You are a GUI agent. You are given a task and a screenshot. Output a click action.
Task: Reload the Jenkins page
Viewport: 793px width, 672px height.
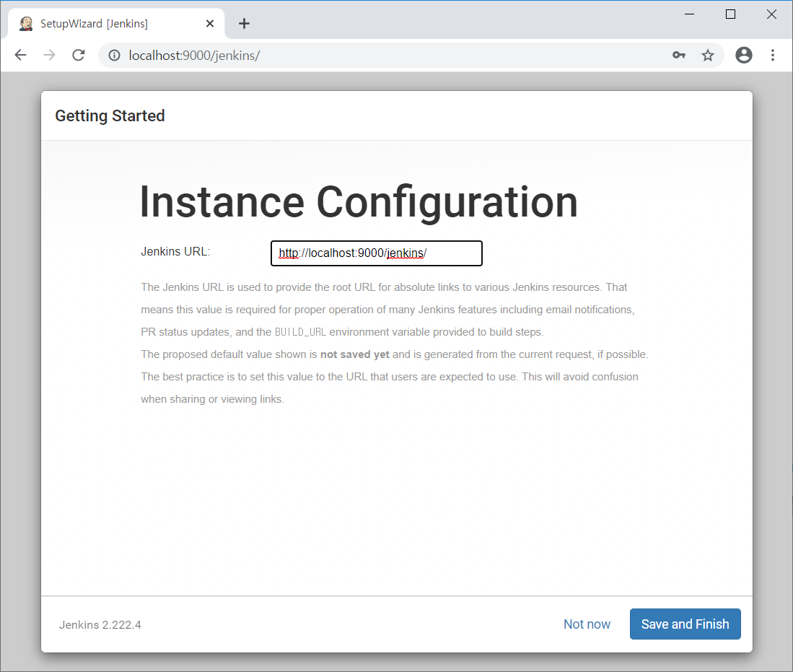[x=79, y=55]
